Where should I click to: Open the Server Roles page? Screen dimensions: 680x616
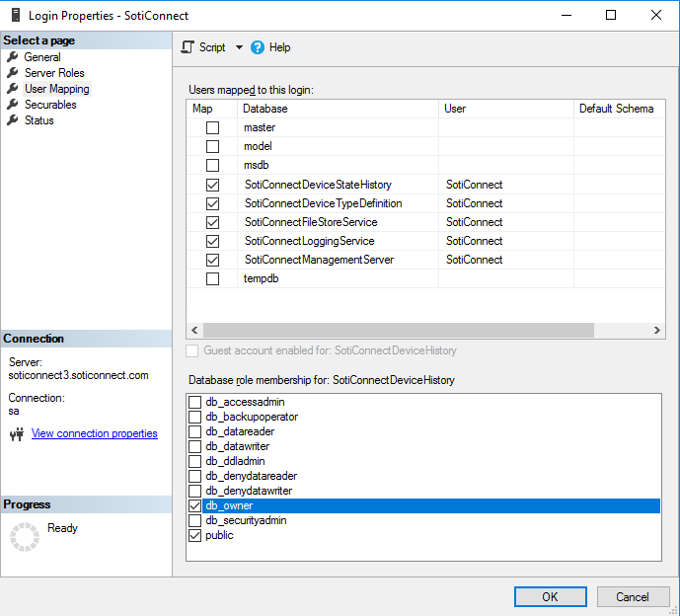tap(54, 72)
